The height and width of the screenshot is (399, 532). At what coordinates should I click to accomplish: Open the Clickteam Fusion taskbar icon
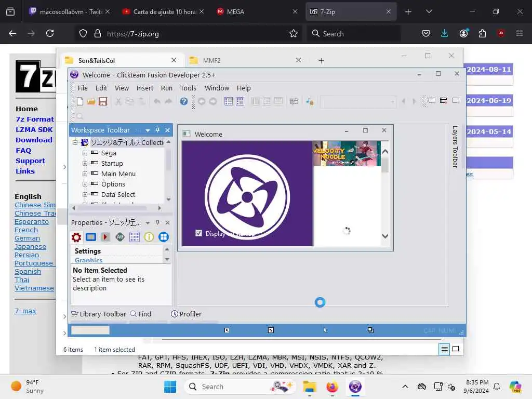[x=355, y=387]
